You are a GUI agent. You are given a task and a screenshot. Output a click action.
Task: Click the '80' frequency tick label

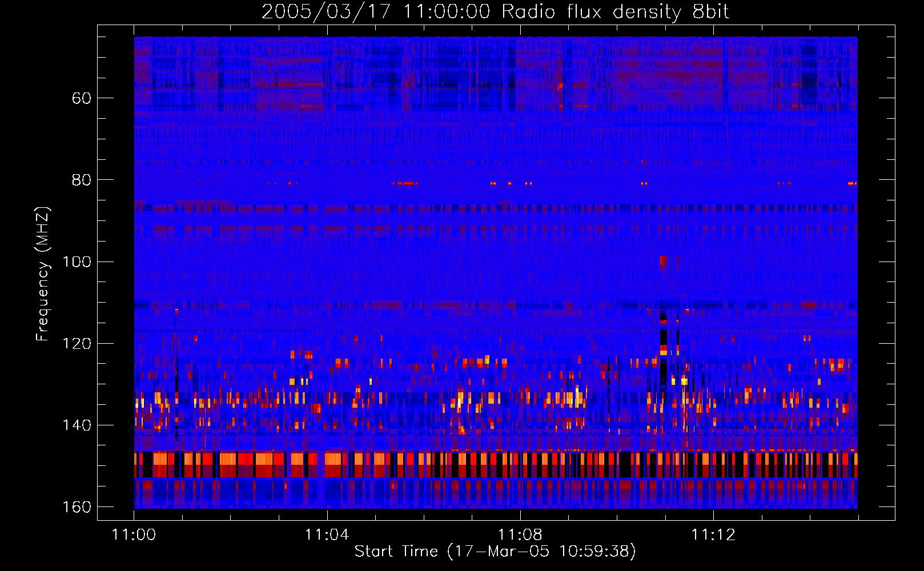(x=82, y=180)
